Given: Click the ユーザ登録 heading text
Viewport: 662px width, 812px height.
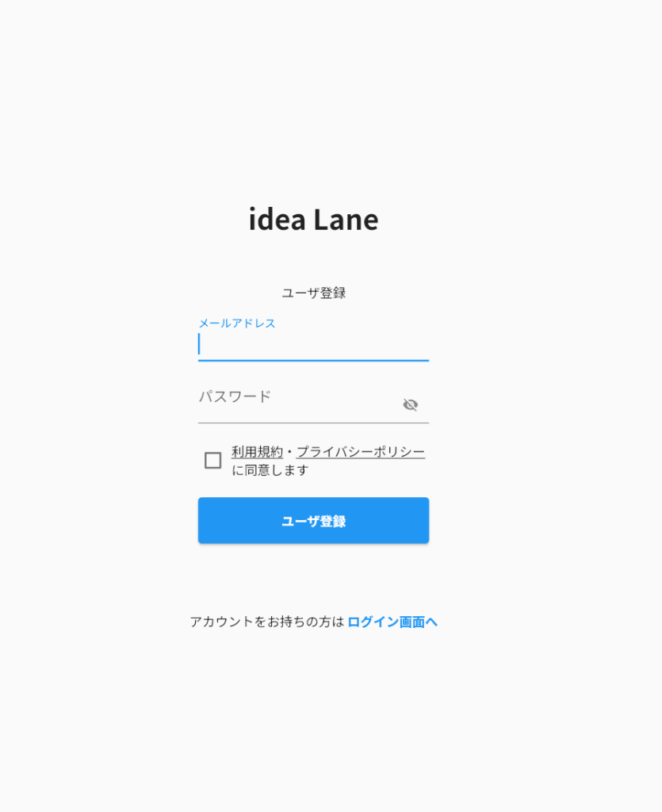Looking at the screenshot, I should click(x=314, y=293).
